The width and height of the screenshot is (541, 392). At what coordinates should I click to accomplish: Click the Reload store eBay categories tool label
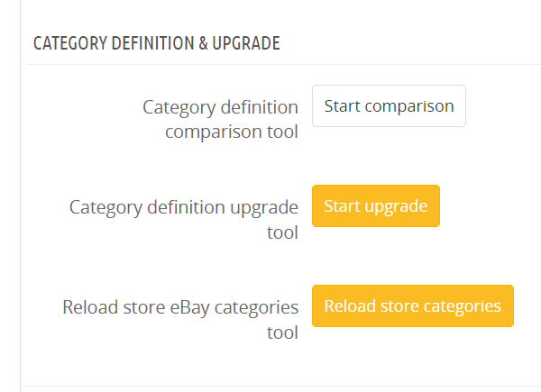pyautogui.click(x=180, y=320)
